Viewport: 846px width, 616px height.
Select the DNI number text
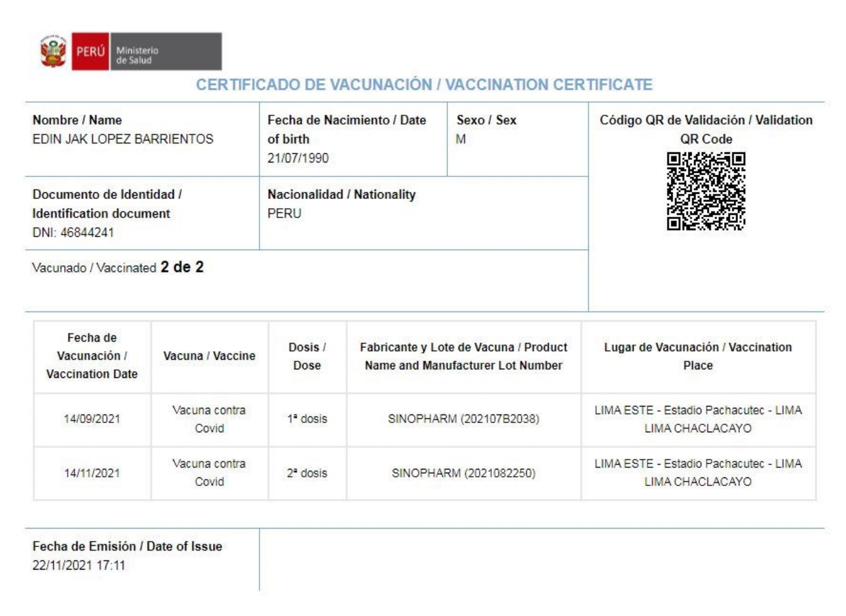[73, 233]
